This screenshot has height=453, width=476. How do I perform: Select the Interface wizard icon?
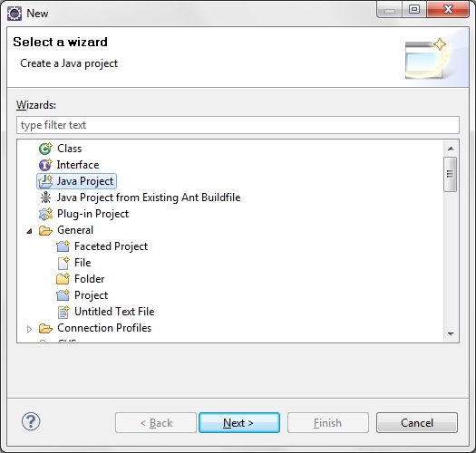pos(45,165)
